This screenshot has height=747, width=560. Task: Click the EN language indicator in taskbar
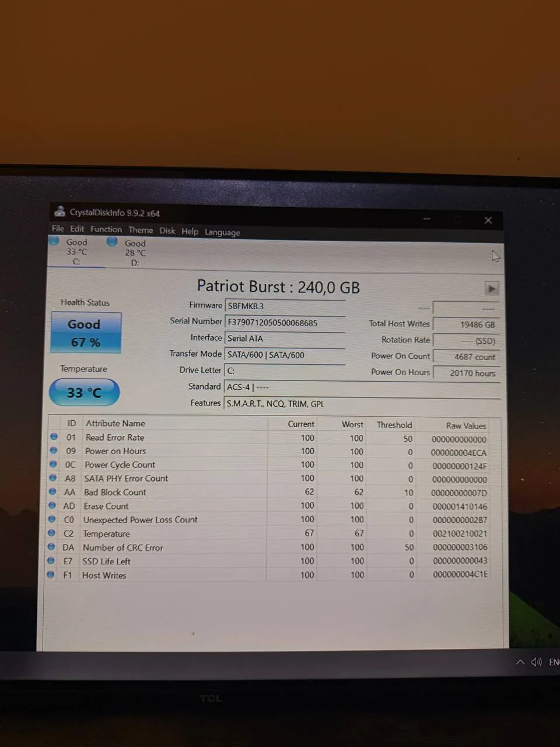[x=554, y=662]
